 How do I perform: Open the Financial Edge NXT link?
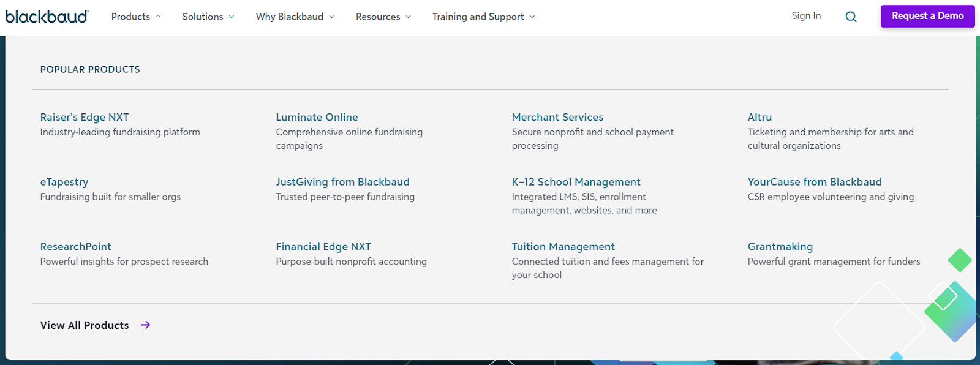tap(323, 246)
